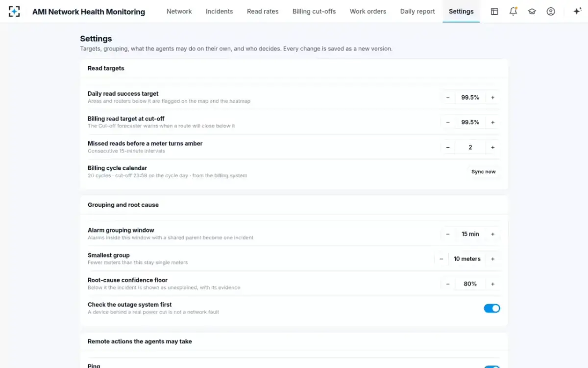Click Sync now for billing calendar
This screenshot has height=368, width=588.
click(483, 172)
